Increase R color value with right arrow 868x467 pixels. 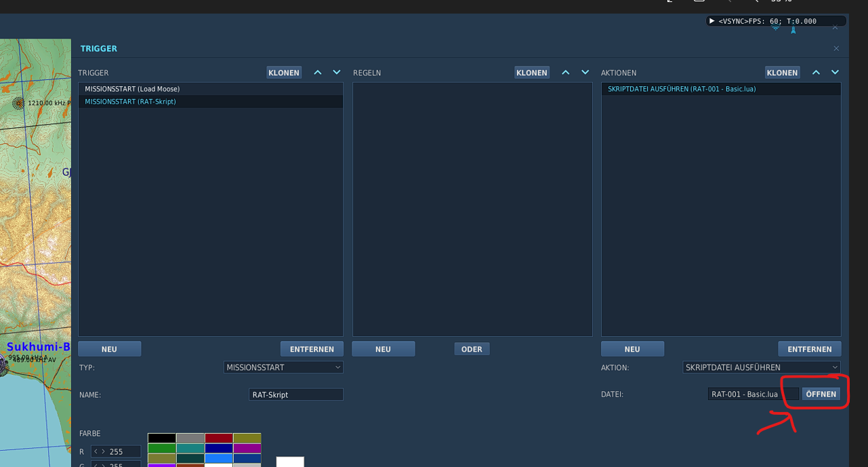click(103, 451)
